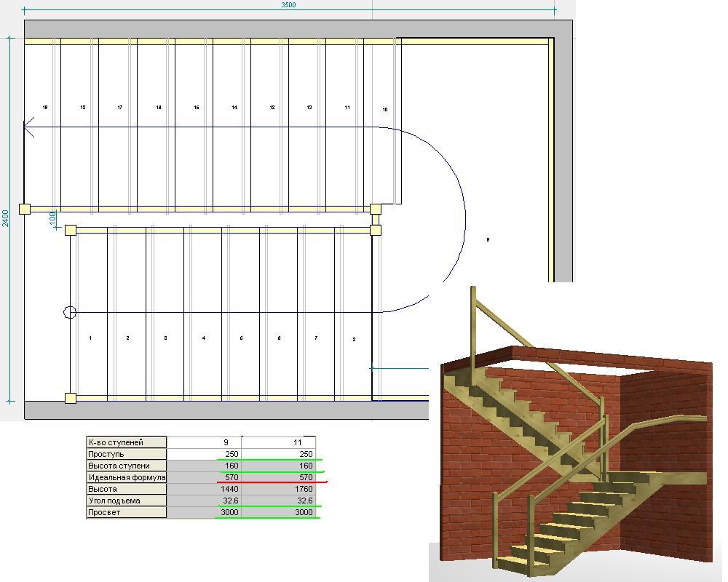The image size is (728, 582).
Task: Select the walk-line end arrowhead
Action: [29, 127]
